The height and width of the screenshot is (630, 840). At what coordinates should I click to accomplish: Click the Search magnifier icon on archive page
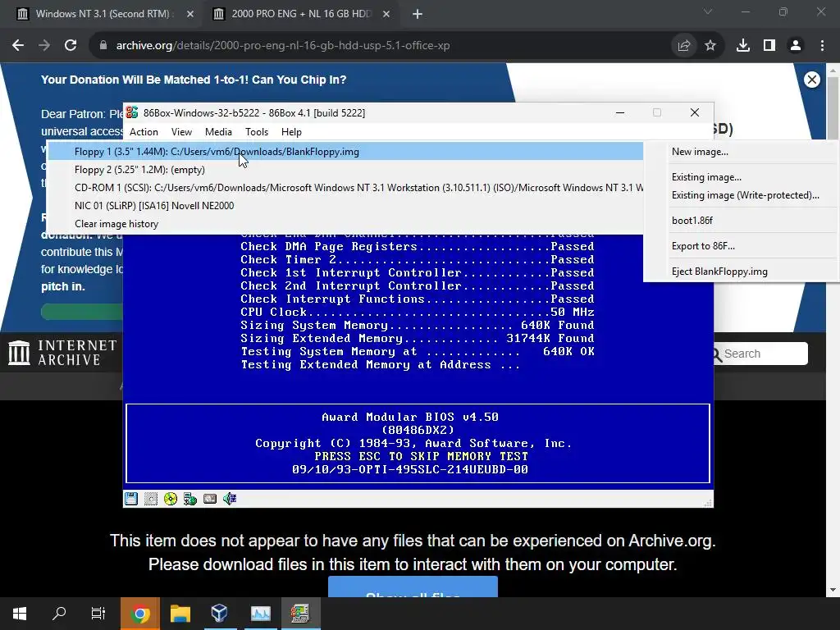717,354
